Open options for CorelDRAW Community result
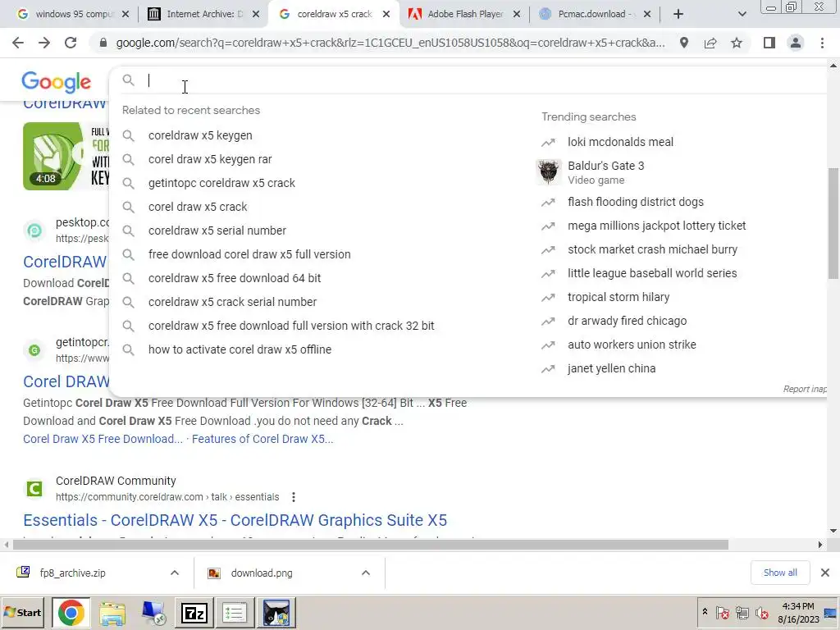The width and height of the screenshot is (840, 630). pos(293,497)
